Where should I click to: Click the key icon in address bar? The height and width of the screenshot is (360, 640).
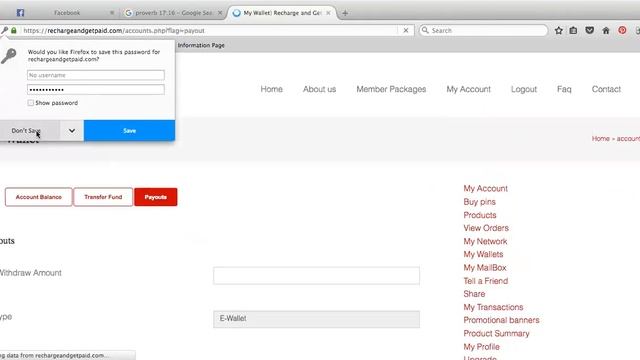[x=4, y=30]
